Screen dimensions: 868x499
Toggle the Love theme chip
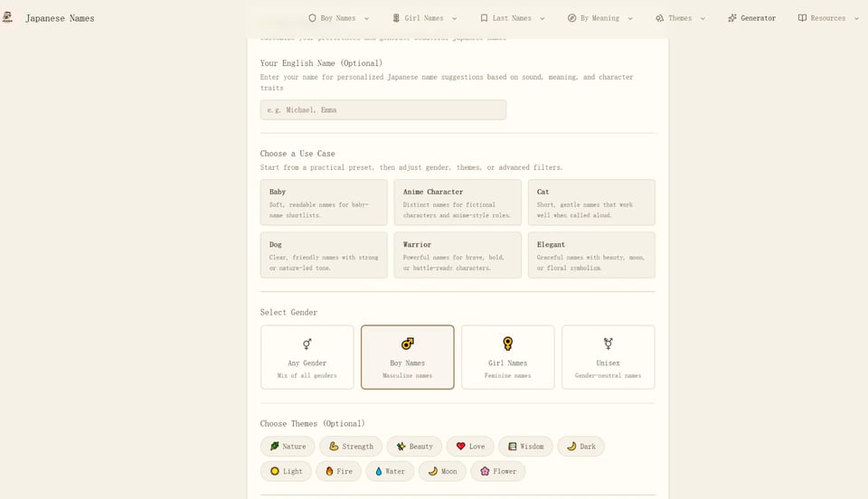tap(470, 447)
